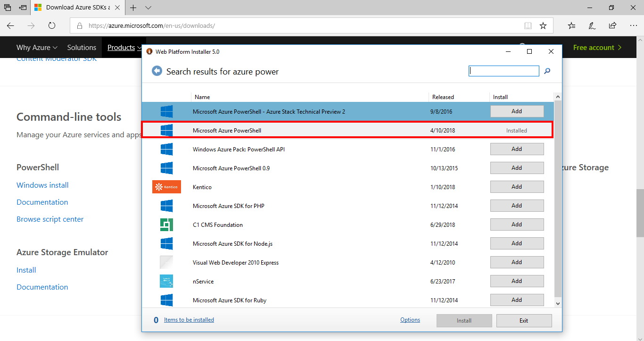Select the Download Azure SDKs browser tab
Image resolution: width=644 pixels, height=341 pixels.
[x=78, y=8]
